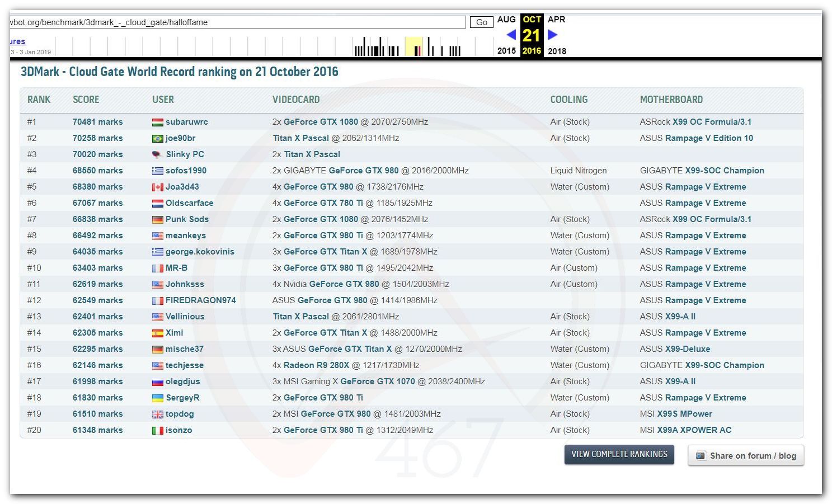Screen dimensions: 832x504
Task: Open the 68550 marks score link
Action: point(98,171)
